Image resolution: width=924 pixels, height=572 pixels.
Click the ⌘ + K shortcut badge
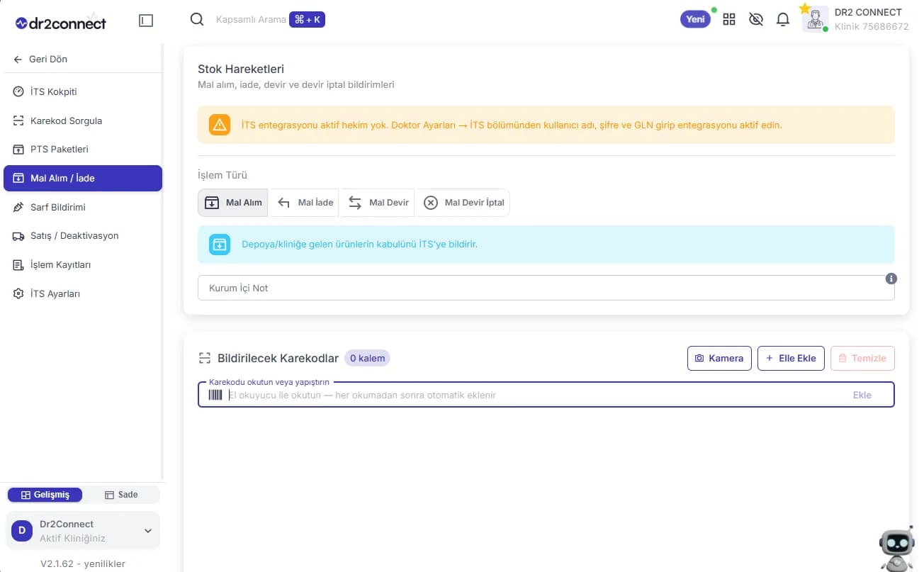(x=307, y=20)
